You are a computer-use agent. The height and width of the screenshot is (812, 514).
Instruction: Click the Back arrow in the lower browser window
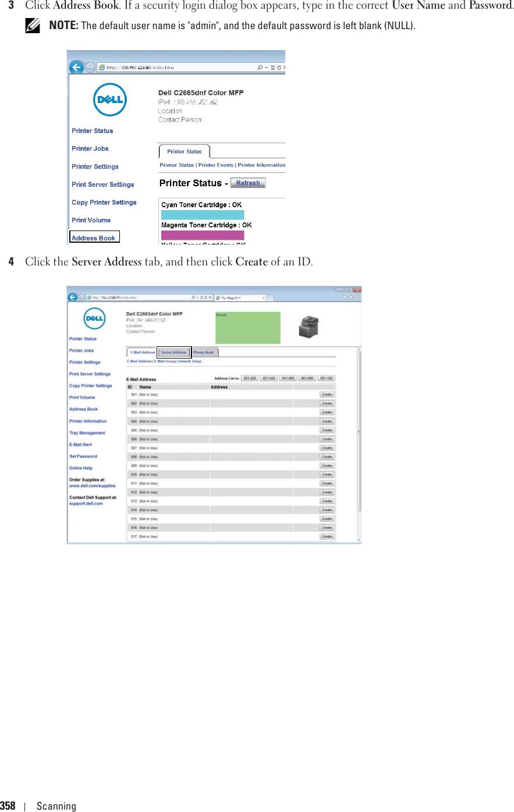pos(73,297)
